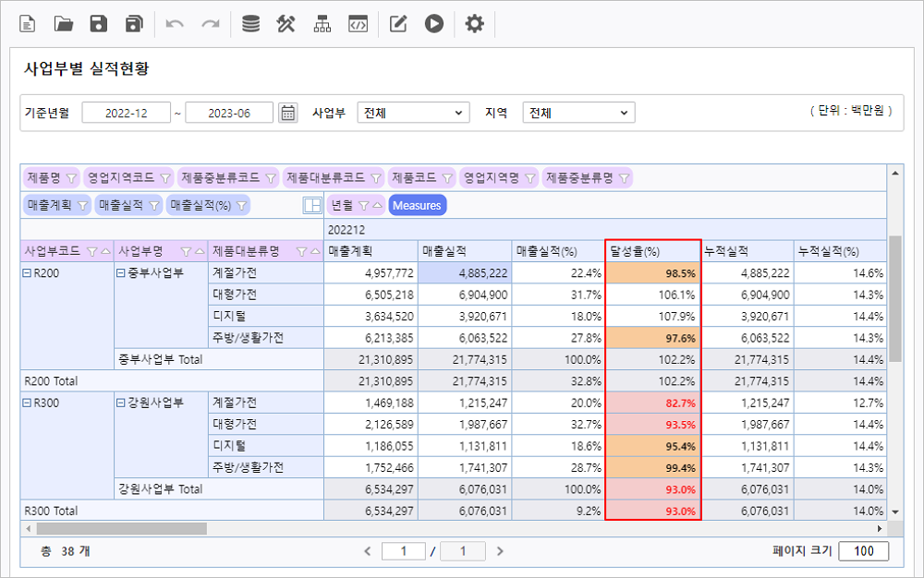Open the database stack icon

pos(250,24)
